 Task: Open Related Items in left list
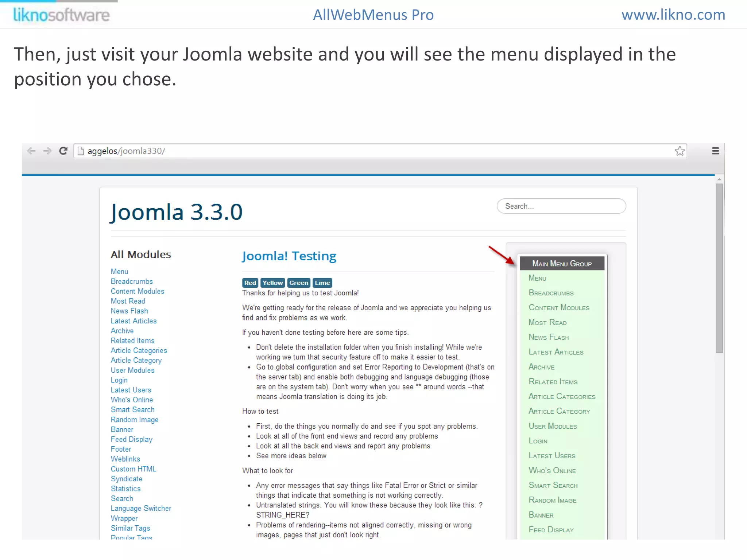(x=133, y=341)
